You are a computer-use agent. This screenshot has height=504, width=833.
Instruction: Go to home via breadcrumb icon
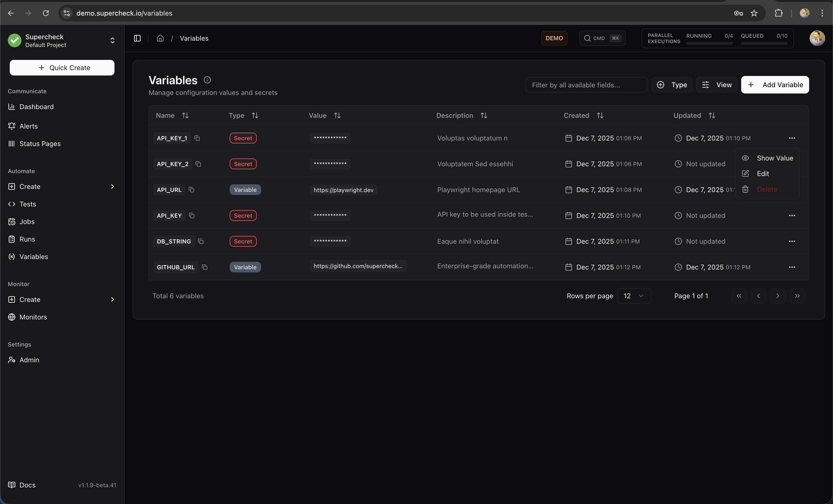coord(160,38)
